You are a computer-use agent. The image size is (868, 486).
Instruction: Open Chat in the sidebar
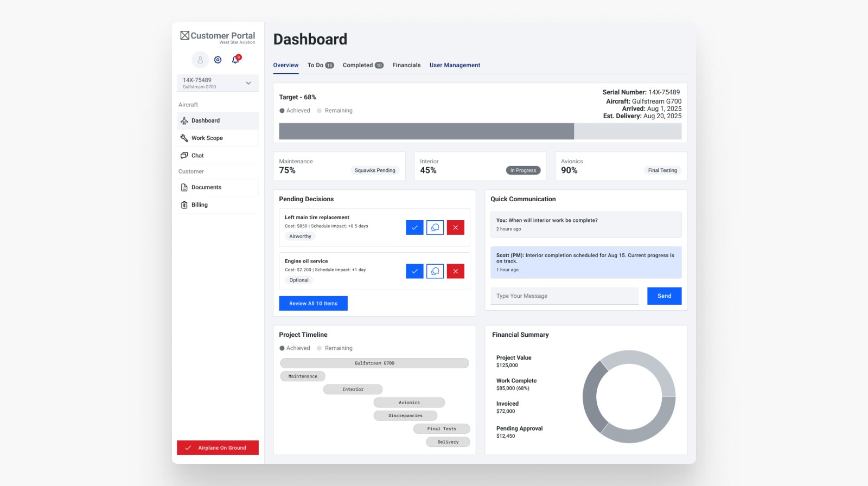[x=218, y=156]
